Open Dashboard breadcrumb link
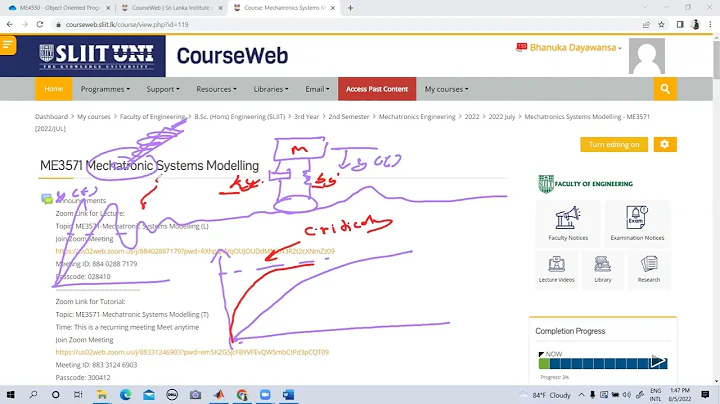The width and height of the screenshot is (720, 404). 51,117
